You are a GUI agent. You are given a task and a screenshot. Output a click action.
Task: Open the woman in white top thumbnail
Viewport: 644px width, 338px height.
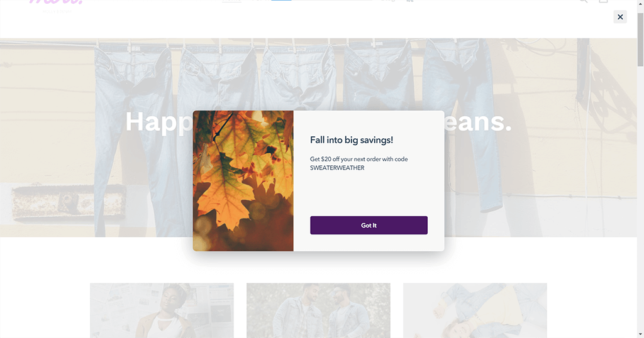[162, 310]
